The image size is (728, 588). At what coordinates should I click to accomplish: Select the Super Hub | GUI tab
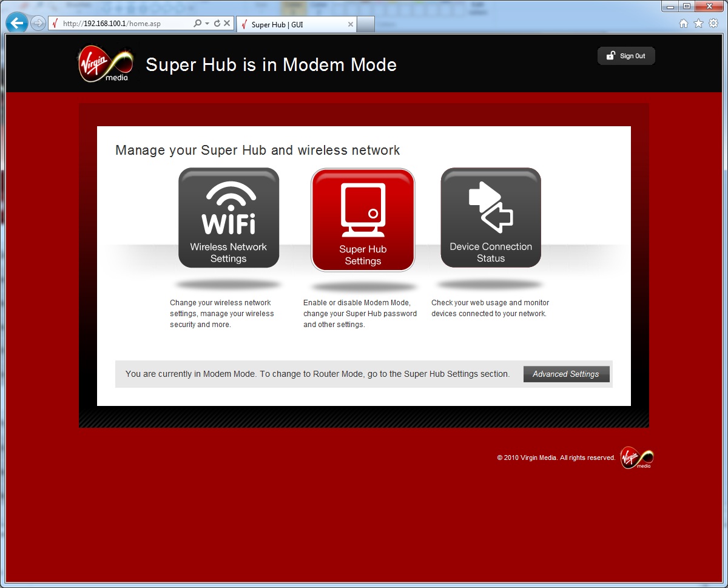pyautogui.click(x=296, y=24)
